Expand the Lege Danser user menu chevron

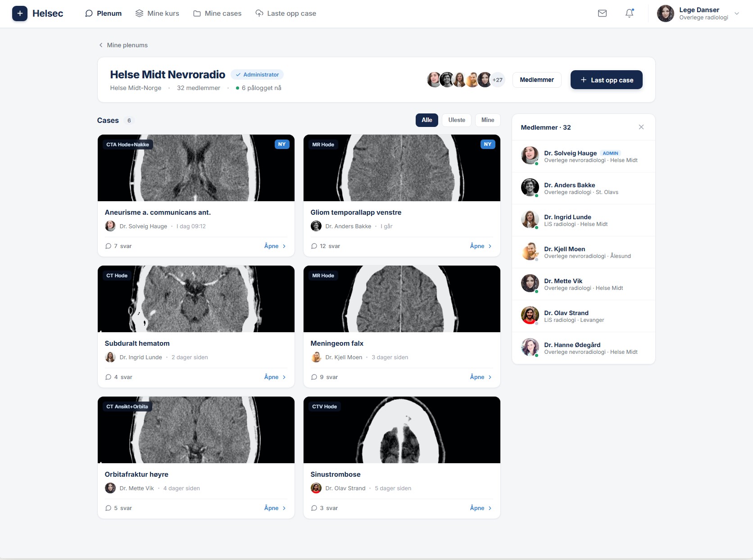tap(737, 14)
